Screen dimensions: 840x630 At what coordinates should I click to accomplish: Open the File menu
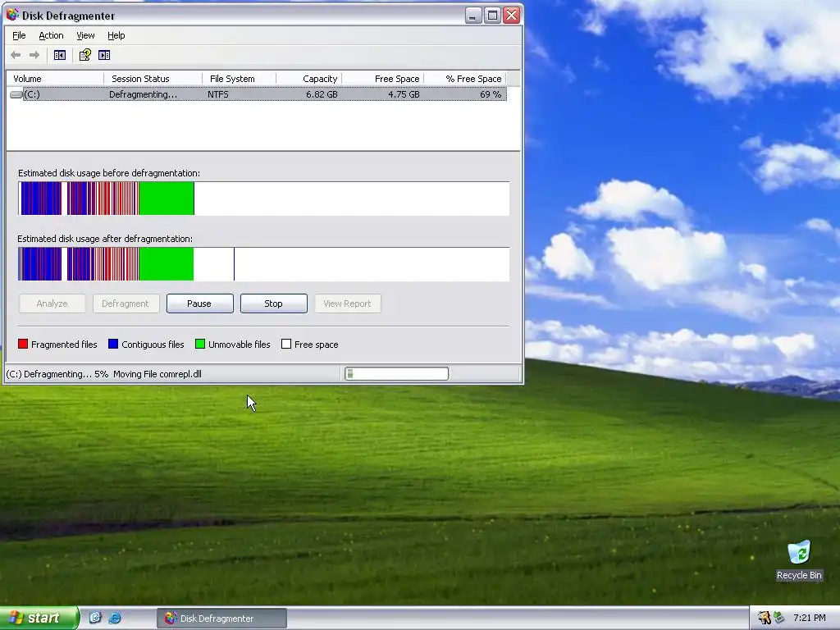pyautogui.click(x=19, y=35)
